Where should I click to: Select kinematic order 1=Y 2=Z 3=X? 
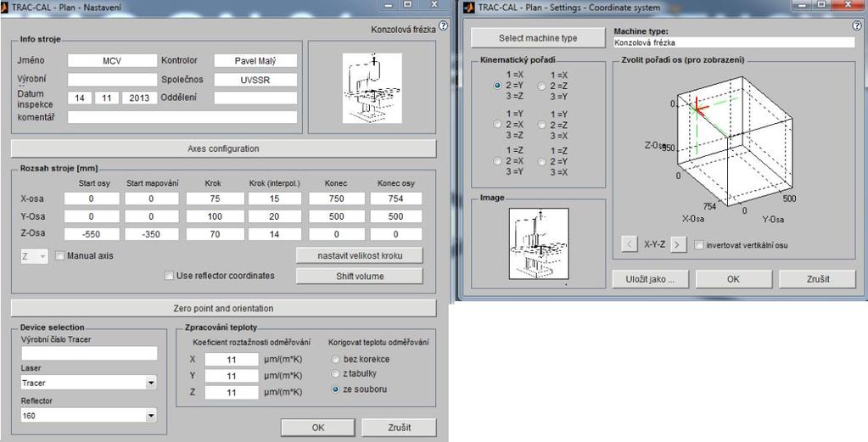click(542, 125)
